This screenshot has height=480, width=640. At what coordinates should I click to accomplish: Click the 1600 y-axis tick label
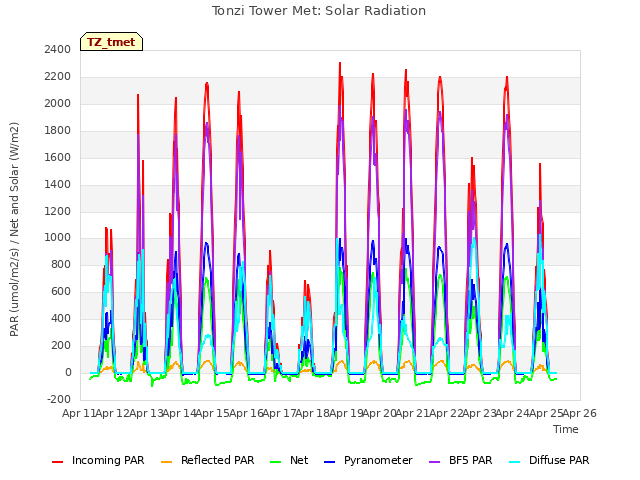[x=58, y=157]
